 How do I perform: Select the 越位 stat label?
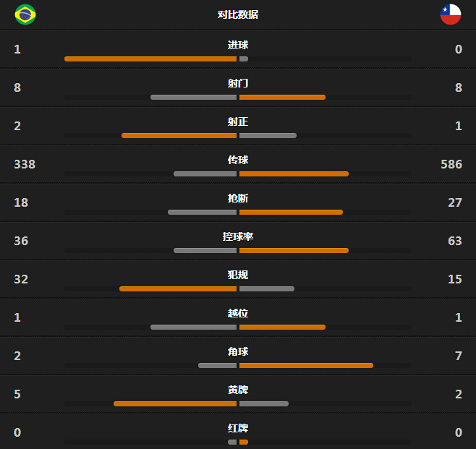pos(238,313)
